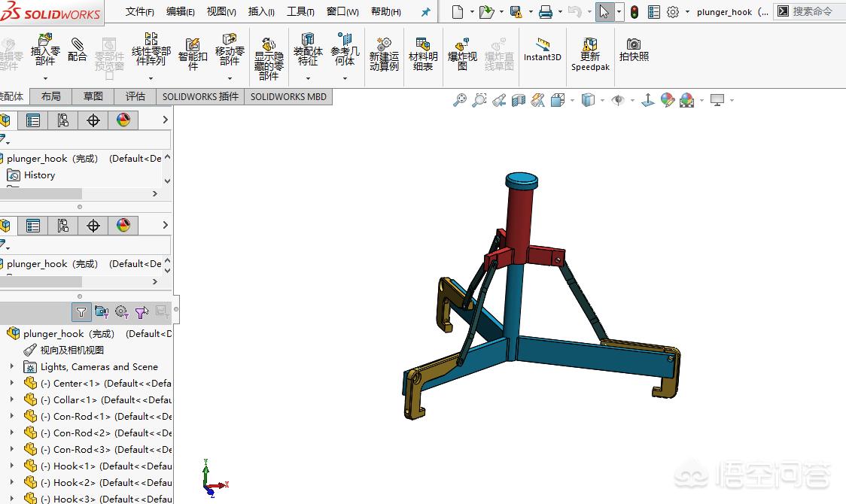
Task: Open the Insert (插入) menu
Action: coord(261,12)
